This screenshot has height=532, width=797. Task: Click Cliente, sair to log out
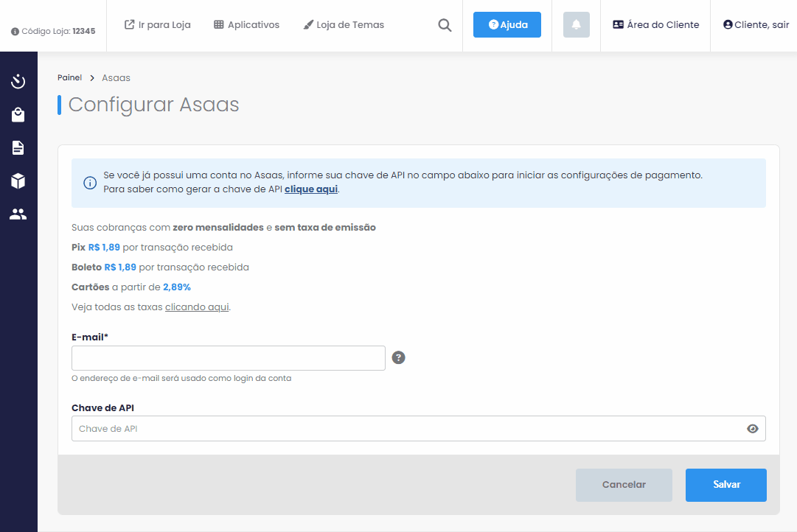click(756, 24)
